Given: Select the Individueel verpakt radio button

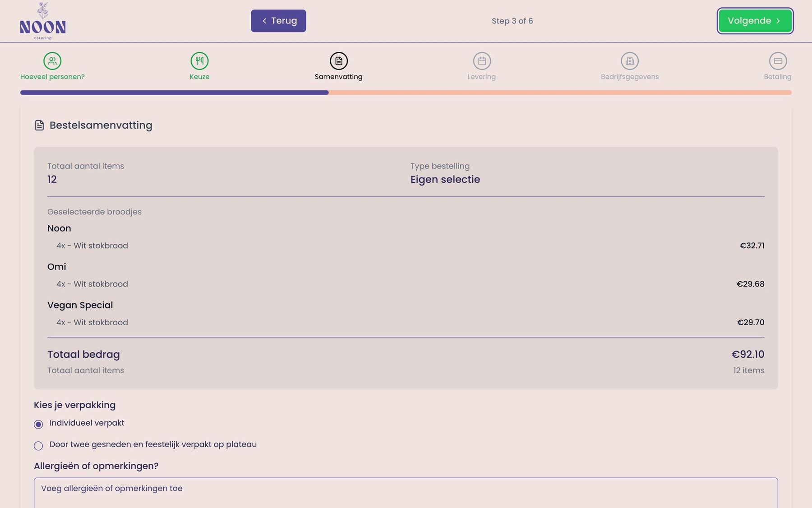Looking at the screenshot, I should click(38, 424).
